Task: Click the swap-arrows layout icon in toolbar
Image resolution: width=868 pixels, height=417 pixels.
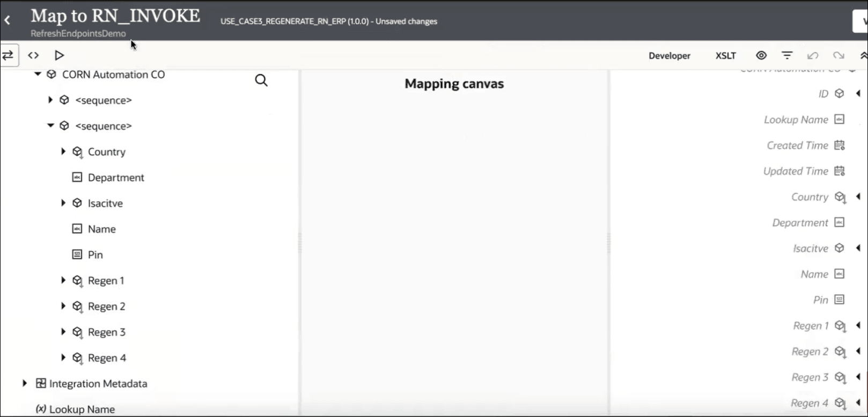Action: pyautogui.click(x=8, y=55)
